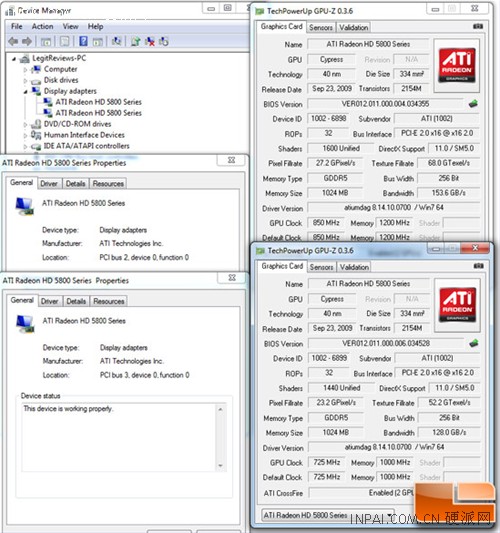This screenshot has height=533, width=500.
Task: Click the Update Driver Software green arrow icon
Action: click(x=136, y=41)
